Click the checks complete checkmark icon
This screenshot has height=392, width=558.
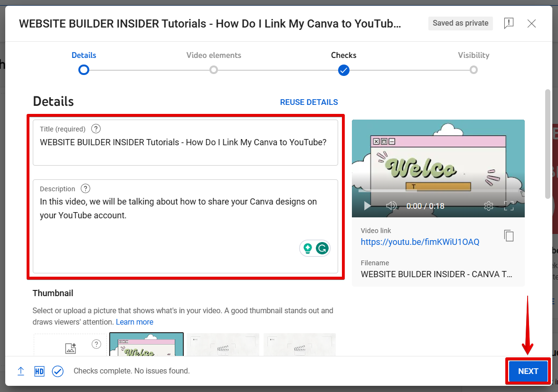[x=57, y=371]
